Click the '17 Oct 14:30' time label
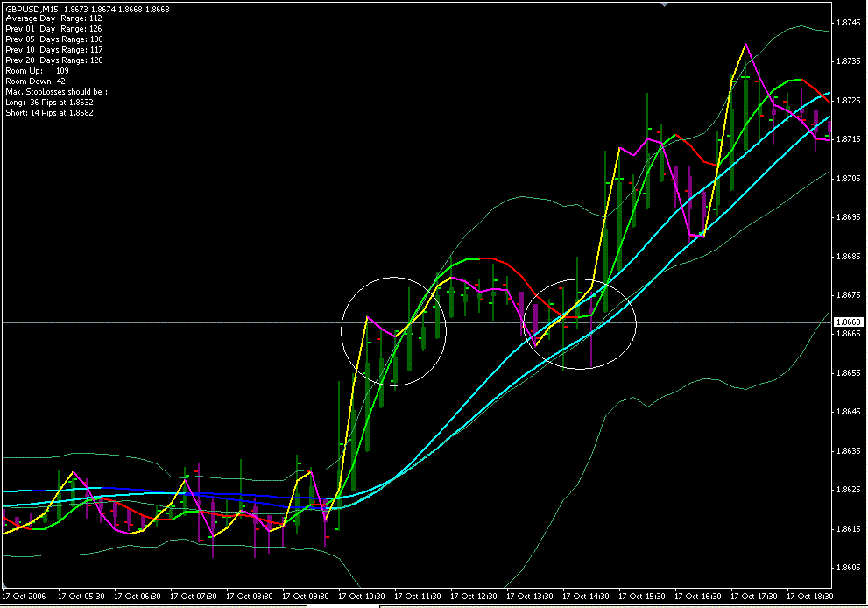This screenshot has width=868, height=608. tap(586, 597)
